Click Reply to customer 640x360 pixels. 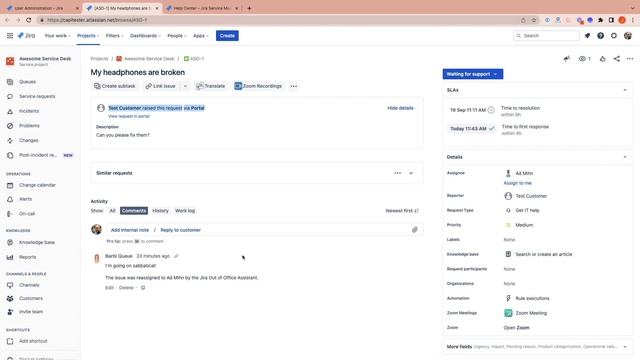coord(180,230)
